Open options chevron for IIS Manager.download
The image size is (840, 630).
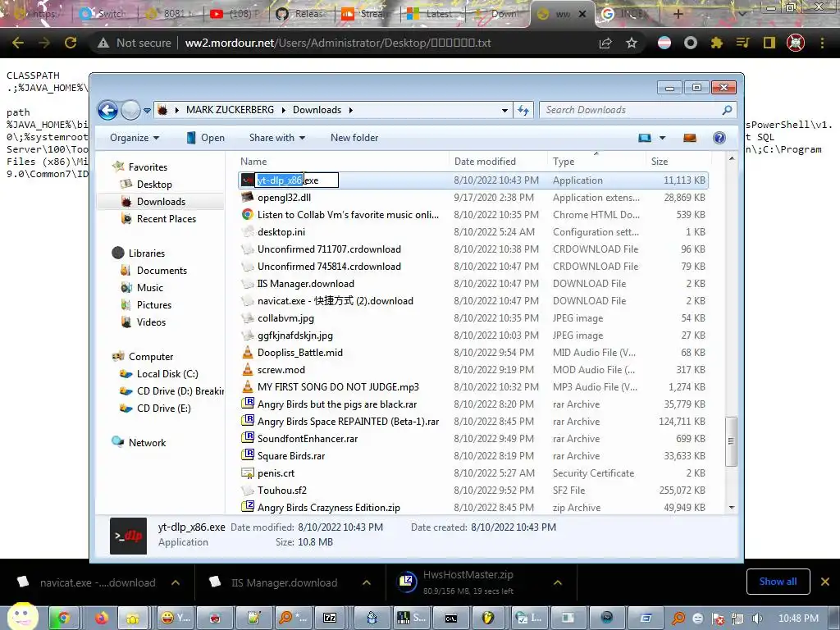367,582
